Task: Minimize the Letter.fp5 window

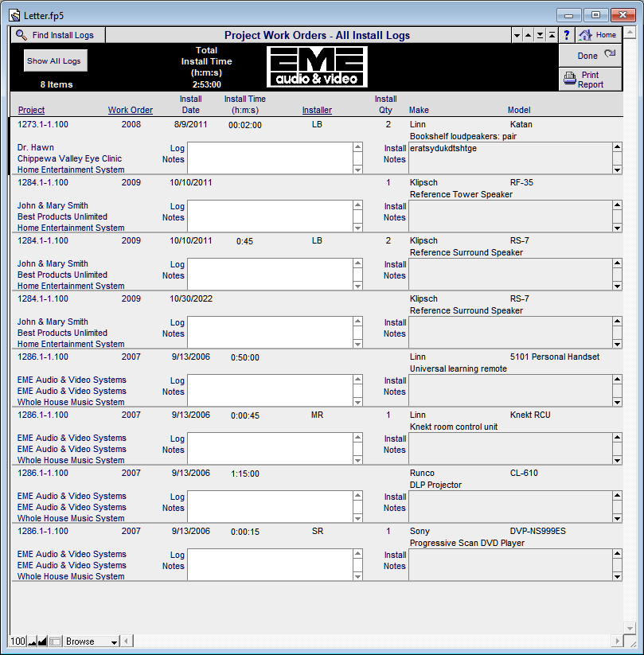Action: point(569,15)
